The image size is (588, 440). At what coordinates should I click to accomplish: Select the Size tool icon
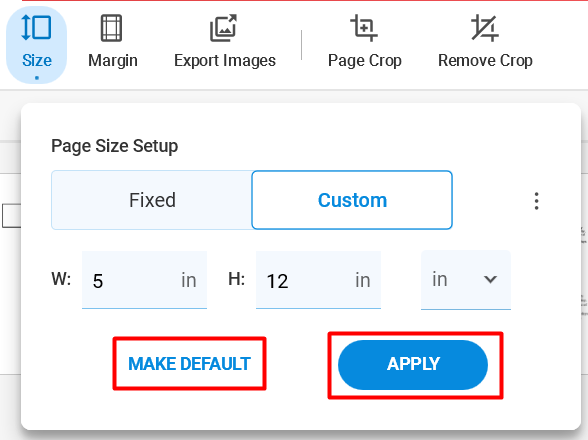[36, 28]
